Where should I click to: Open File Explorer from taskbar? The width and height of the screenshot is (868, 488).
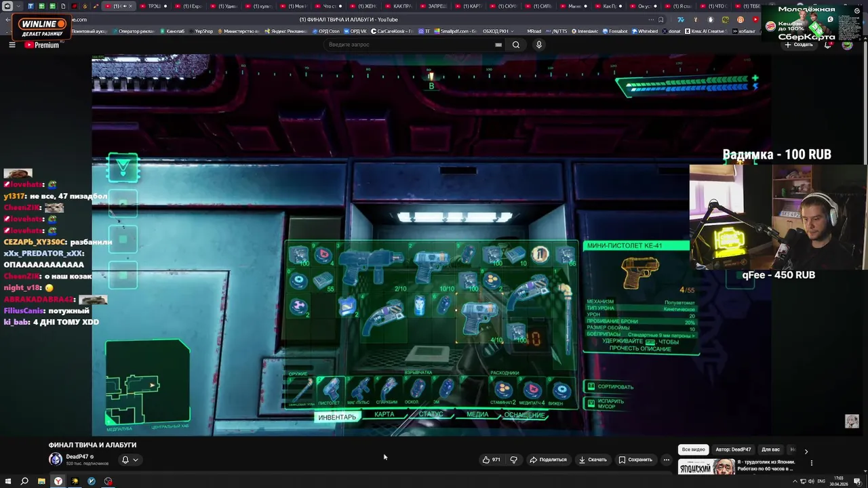(x=41, y=481)
